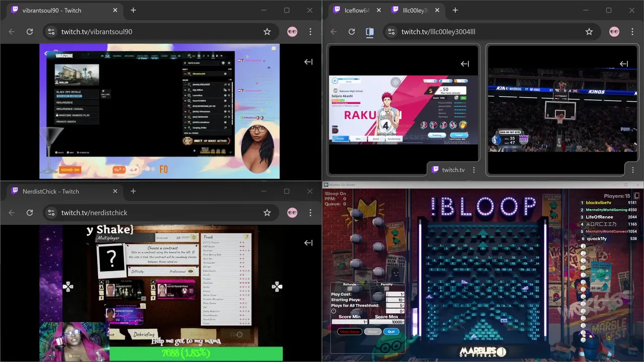The height and width of the screenshot is (362, 644).
Task: Click the blue Quit button
Action: tap(391, 332)
